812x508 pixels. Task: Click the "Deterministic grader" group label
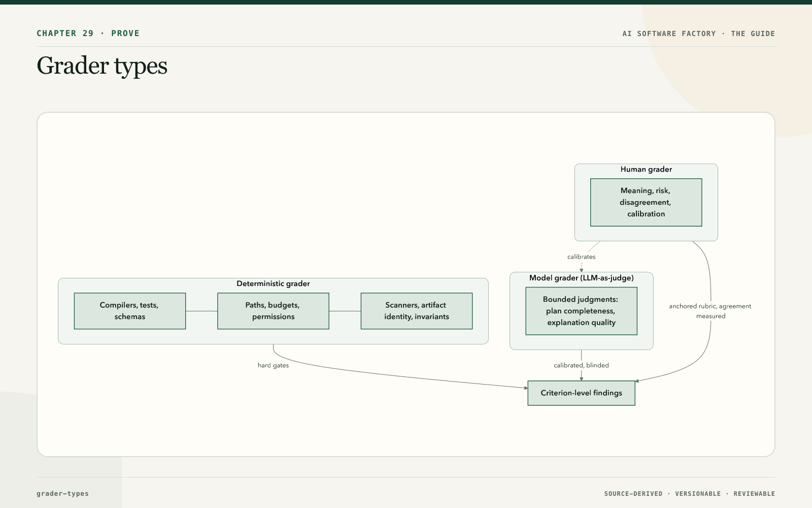tap(273, 284)
